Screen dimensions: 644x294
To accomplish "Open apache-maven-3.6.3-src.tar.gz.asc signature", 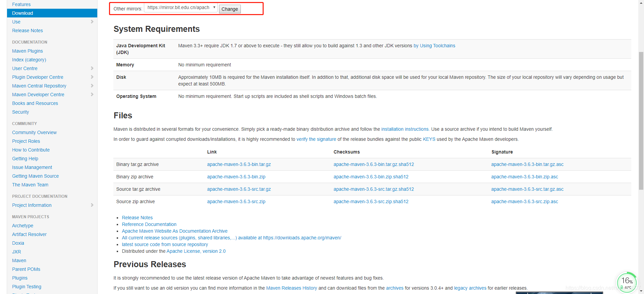I will (527, 189).
